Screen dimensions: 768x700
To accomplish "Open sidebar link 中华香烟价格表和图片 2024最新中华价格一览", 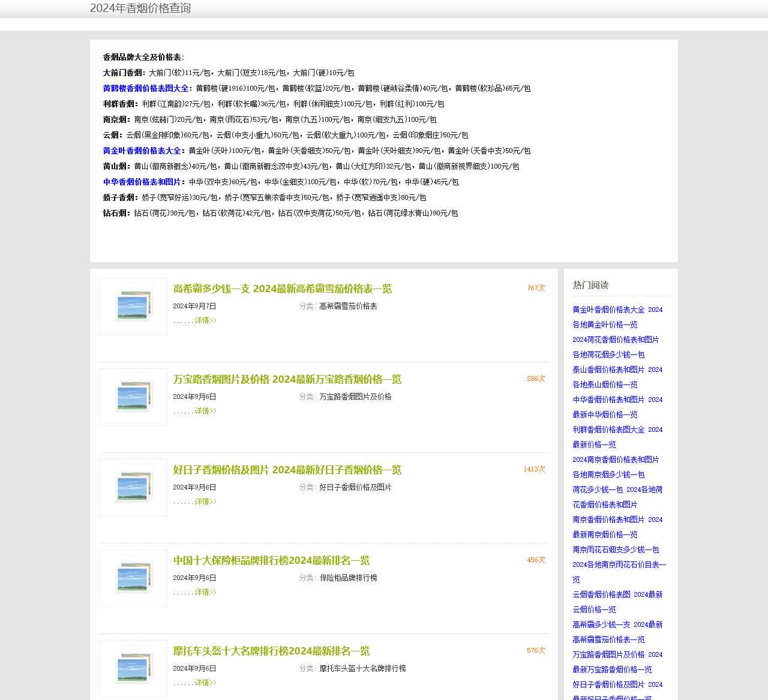I will pyautogui.click(x=617, y=407).
